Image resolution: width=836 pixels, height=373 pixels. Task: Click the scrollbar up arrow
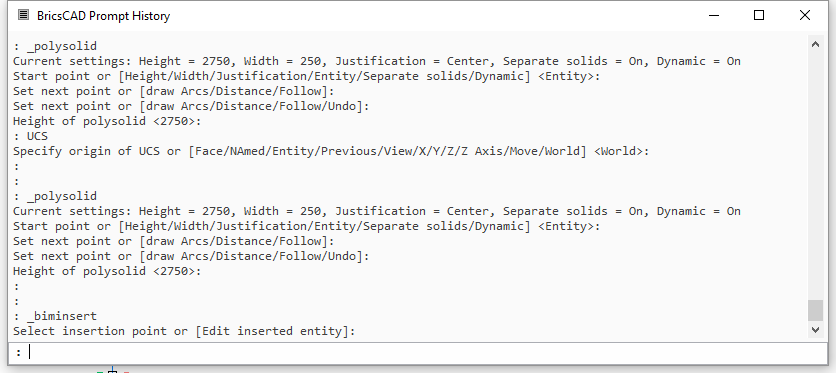815,44
